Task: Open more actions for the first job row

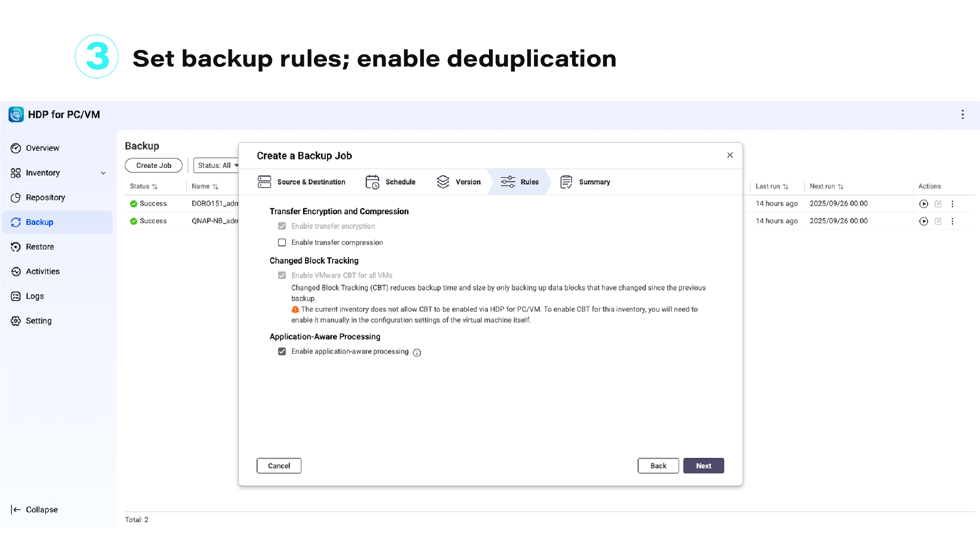Action: [952, 204]
